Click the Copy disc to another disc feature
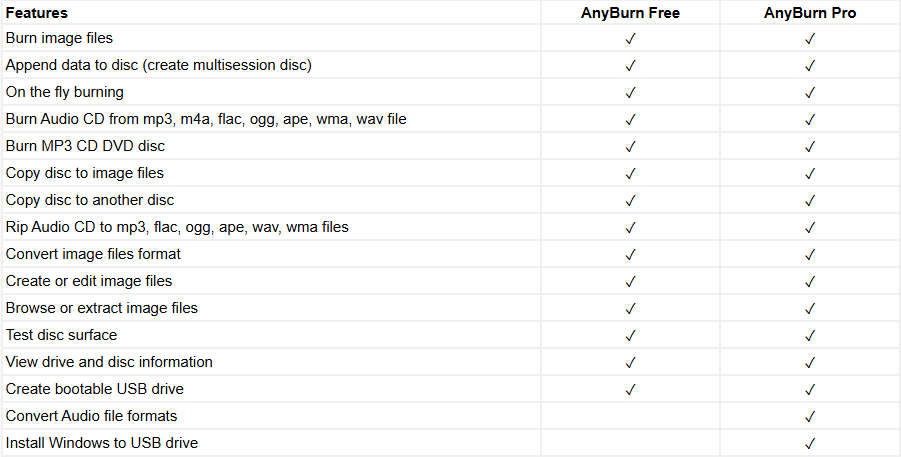901x457 pixels. [90, 200]
